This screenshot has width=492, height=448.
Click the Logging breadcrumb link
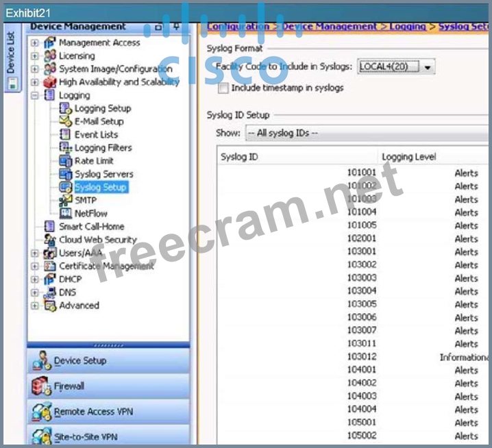pos(408,26)
